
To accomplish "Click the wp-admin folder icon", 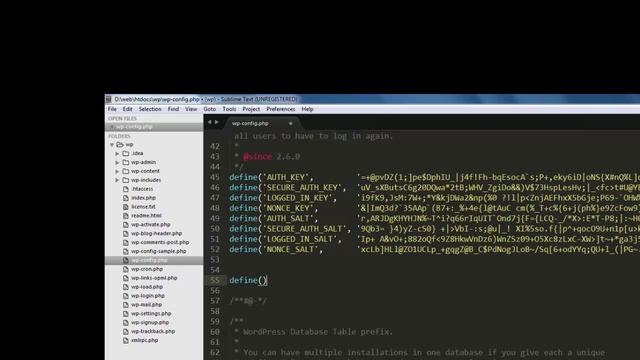I will point(126,162).
